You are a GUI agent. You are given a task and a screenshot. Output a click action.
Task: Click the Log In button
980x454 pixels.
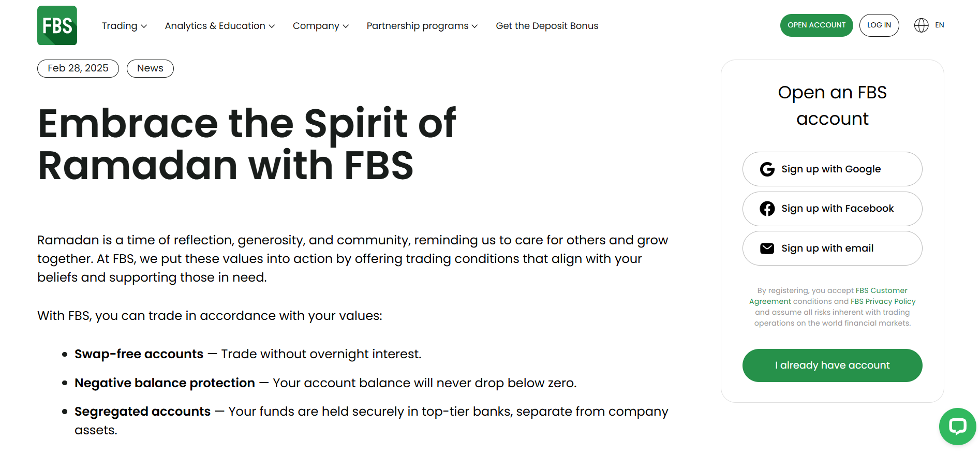click(879, 25)
